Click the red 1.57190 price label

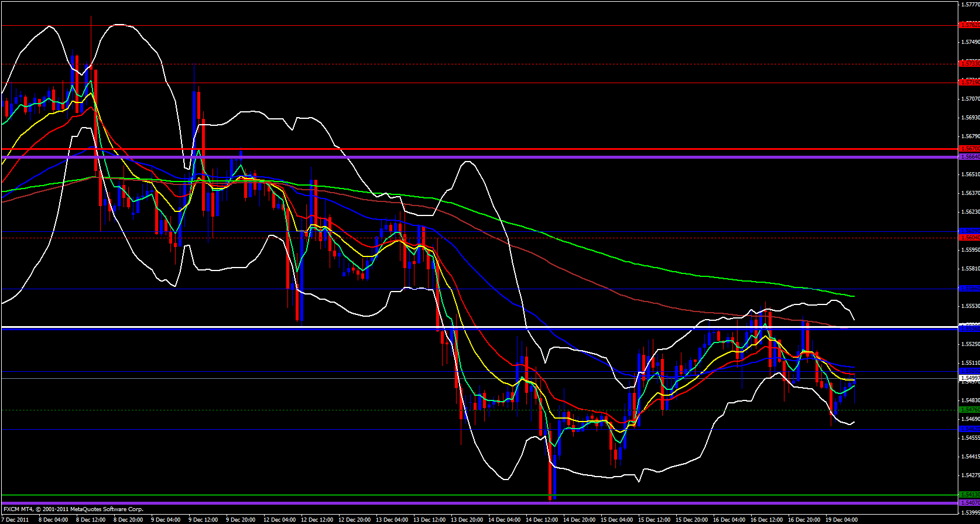[x=969, y=83]
